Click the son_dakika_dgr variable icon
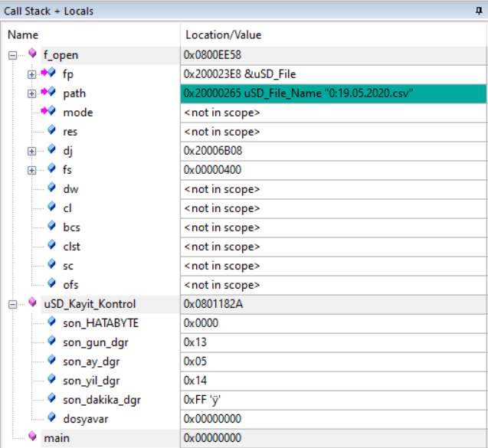The image size is (488, 448). point(51,398)
